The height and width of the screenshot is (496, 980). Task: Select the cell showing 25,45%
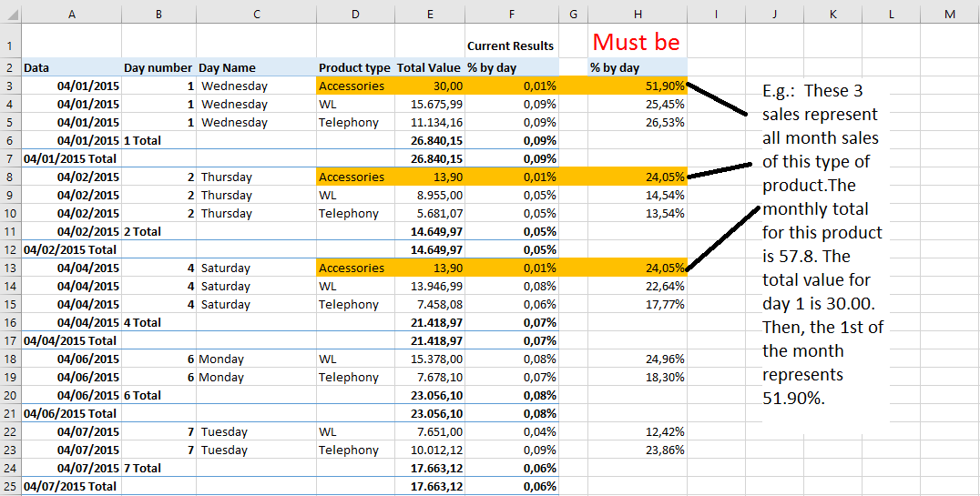638,104
